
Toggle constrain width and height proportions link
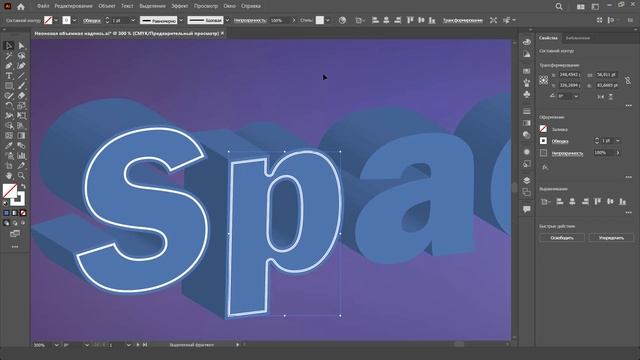(628, 80)
